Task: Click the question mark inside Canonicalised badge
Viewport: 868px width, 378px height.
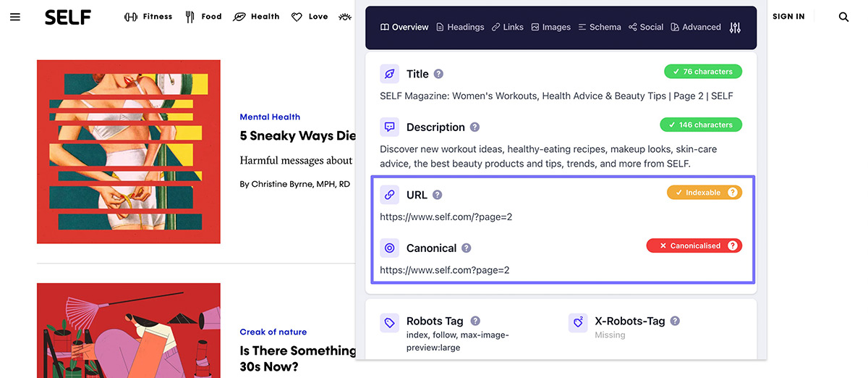Action: (x=733, y=245)
